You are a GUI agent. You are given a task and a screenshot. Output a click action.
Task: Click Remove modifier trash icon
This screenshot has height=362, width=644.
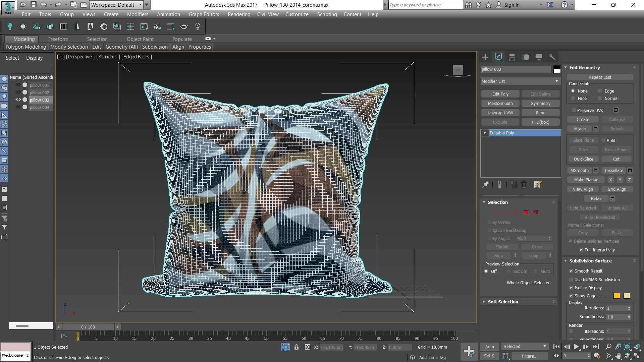tap(524, 185)
